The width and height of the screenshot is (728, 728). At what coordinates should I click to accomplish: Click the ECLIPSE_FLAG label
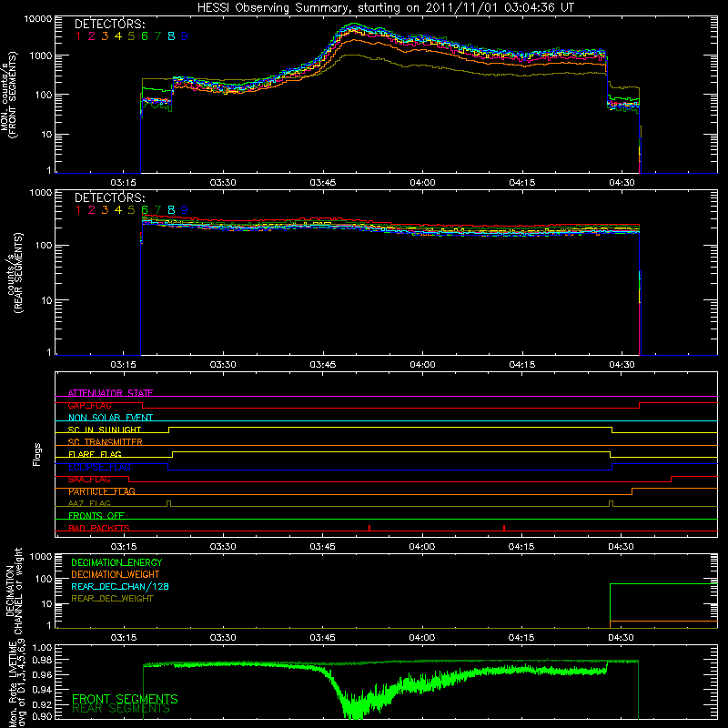point(99,467)
